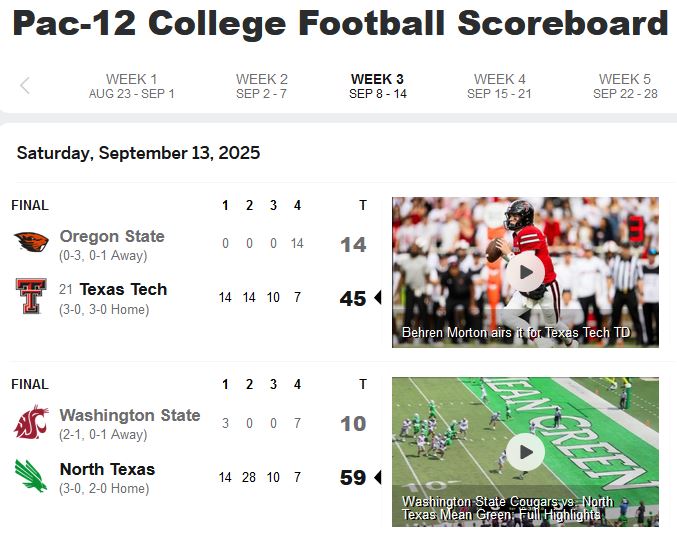Switch to Week 1 Aug 23 - Sep 1
677x535 pixels.
point(132,86)
